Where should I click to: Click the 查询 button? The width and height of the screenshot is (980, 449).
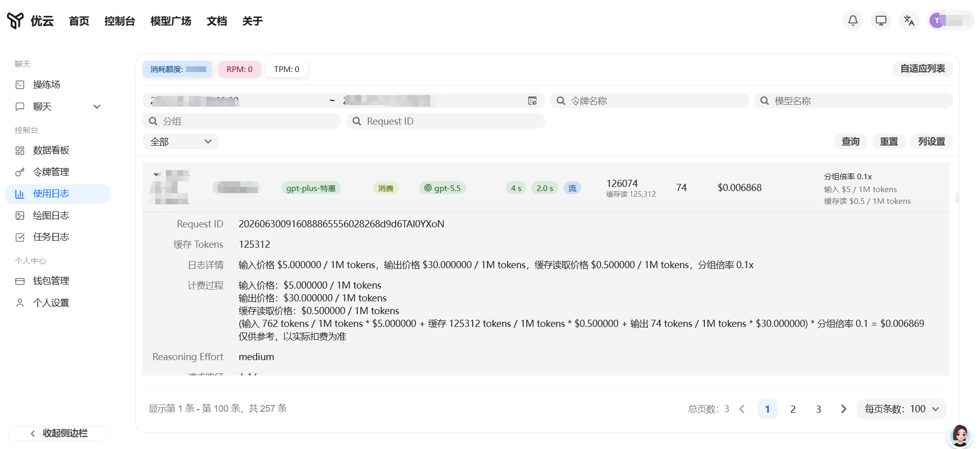click(x=850, y=141)
